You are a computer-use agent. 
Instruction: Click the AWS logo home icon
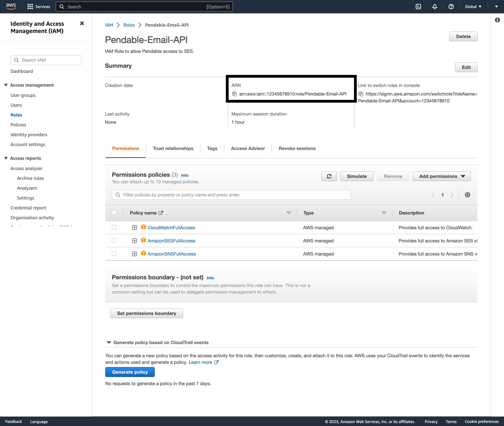click(11, 7)
